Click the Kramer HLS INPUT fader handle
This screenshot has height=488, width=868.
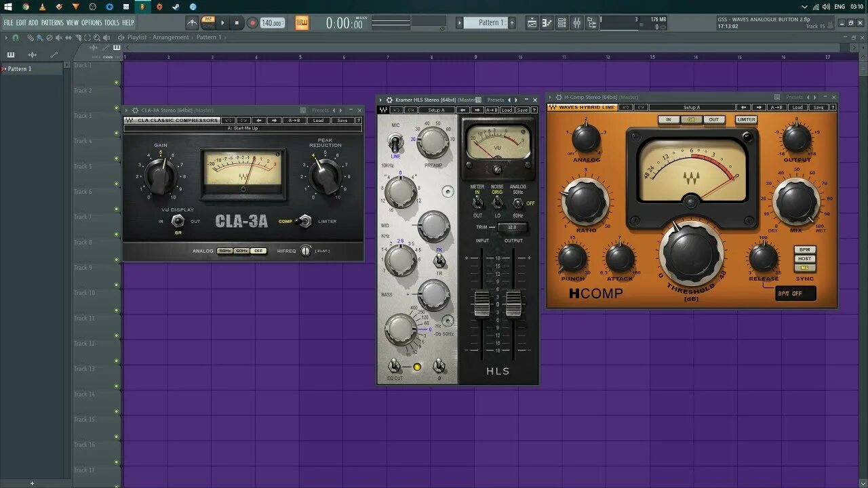(481, 304)
